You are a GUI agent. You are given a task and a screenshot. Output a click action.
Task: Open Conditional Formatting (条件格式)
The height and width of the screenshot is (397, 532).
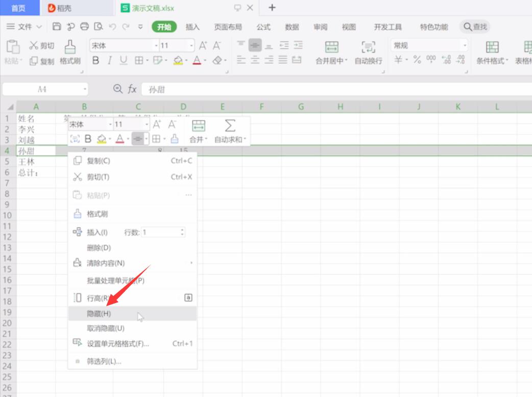492,53
